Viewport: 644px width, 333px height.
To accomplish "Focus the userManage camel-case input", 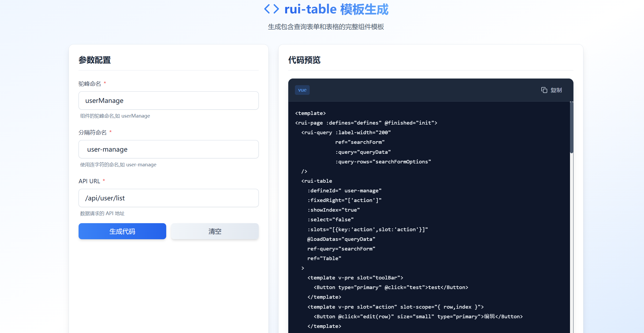I will click(168, 100).
